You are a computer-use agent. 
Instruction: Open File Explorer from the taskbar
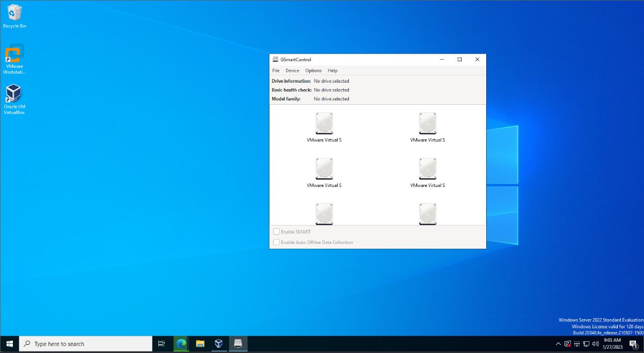click(x=199, y=343)
